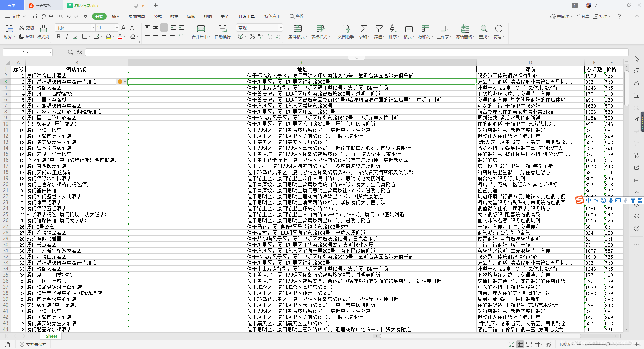Switch to the 公式 ribbon tab

pos(158,16)
